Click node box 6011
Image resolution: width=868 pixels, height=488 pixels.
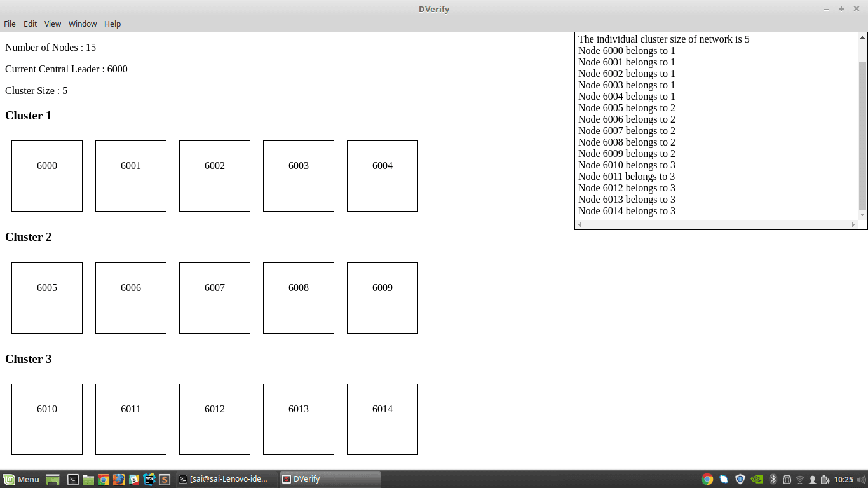[131, 419]
